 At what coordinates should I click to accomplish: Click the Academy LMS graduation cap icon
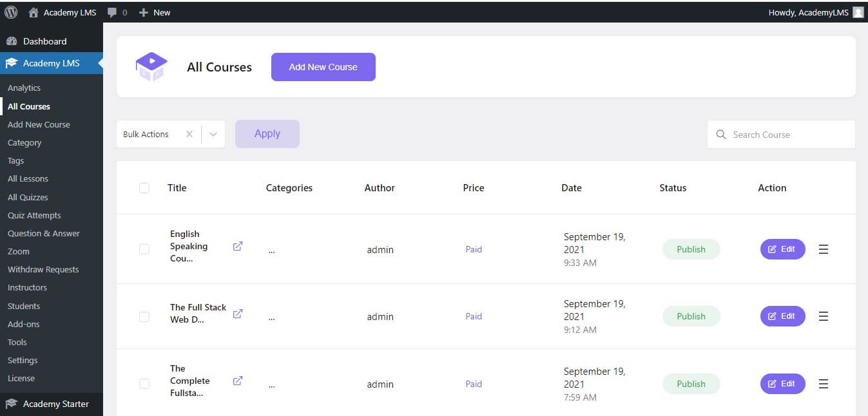click(x=12, y=63)
